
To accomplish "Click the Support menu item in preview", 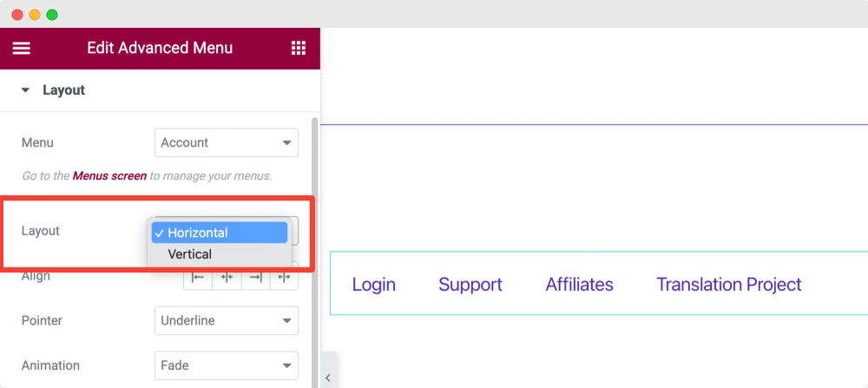I will [470, 285].
